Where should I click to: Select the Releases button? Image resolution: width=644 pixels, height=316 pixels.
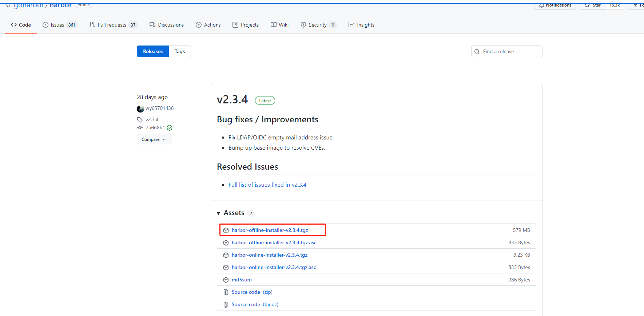[x=153, y=51]
